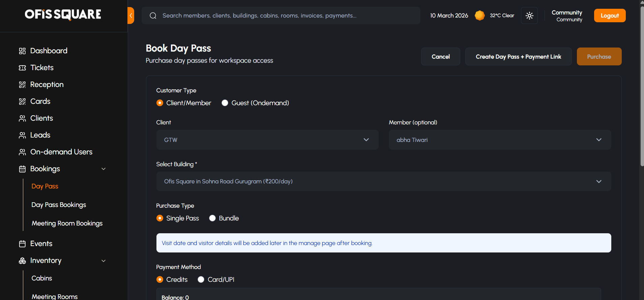The width and height of the screenshot is (644, 300).
Task: Click the Inventory boxes icon
Action: [x=22, y=261]
